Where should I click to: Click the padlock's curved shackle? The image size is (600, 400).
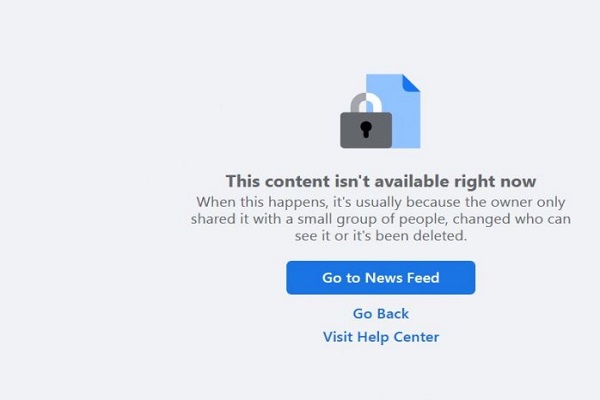pyautogui.click(x=366, y=103)
